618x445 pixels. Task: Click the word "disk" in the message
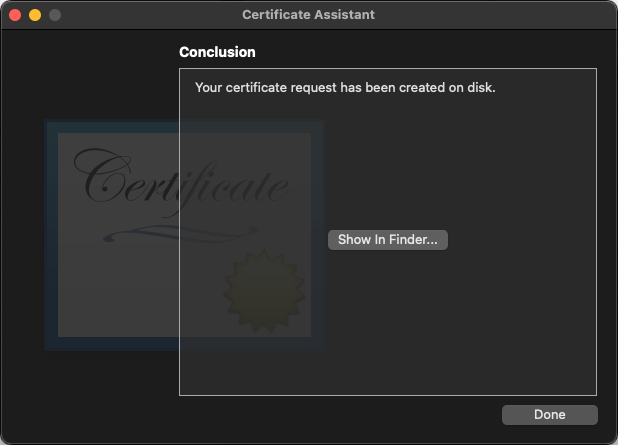tap(481, 87)
